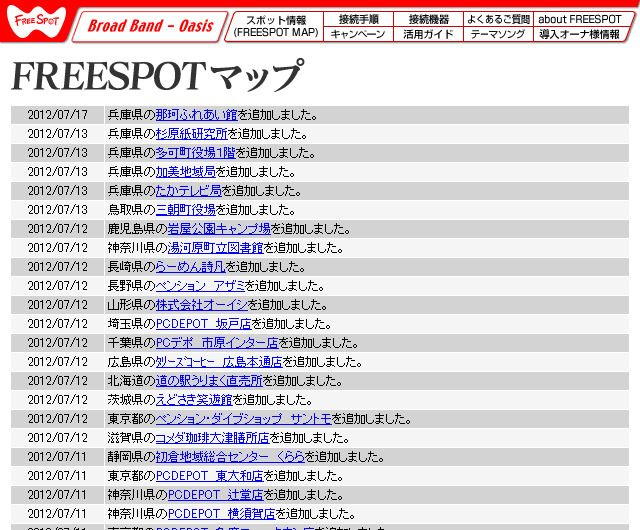640x530 pixels.
Task: Click the date in the PCDEPOT 横須賀店 row
Action: point(58,514)
